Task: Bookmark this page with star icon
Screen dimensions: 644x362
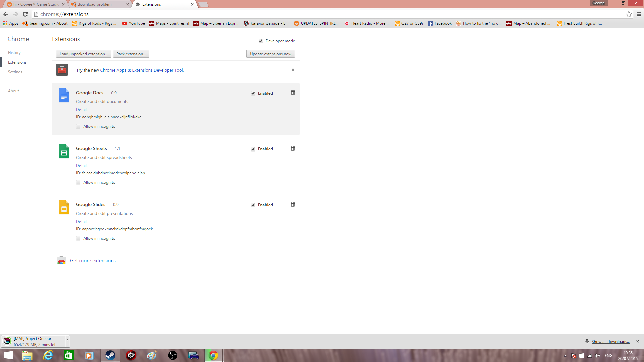Action: point(629,14)
